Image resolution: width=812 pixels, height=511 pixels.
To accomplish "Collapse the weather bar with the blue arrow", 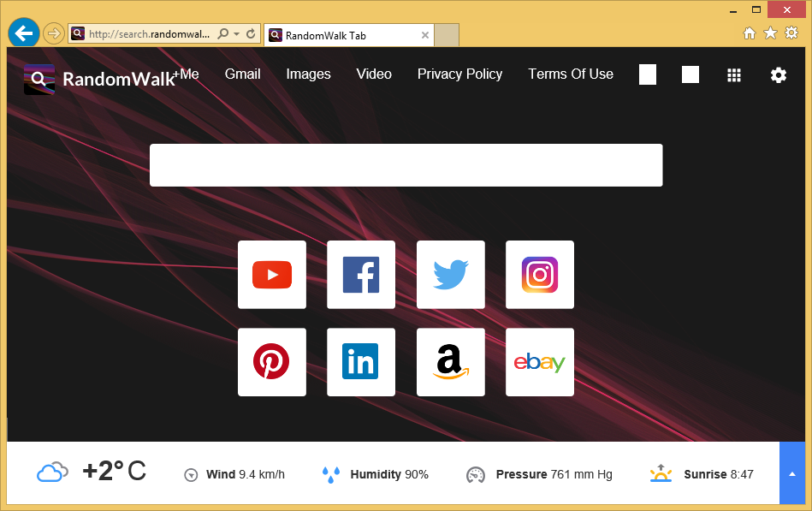I will (x=791, y=473).
